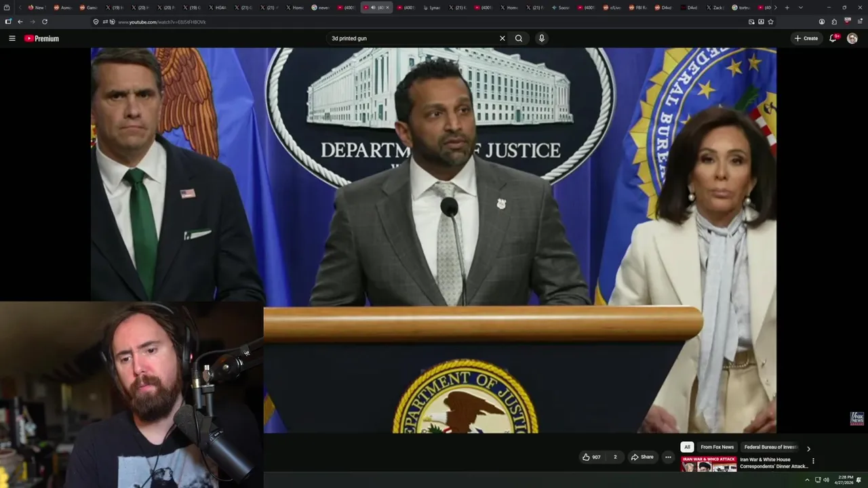Image resolution: width=868 pixels, height=488 pixels.
Task: Switch to the New Tab Firefox tab
Action: click(x=36, y=7)
